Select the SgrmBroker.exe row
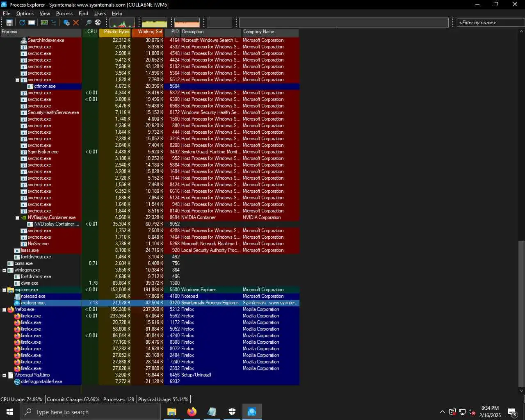Image resolution: width=525 pixels, height=420 pixels. [x=150, y=152]
